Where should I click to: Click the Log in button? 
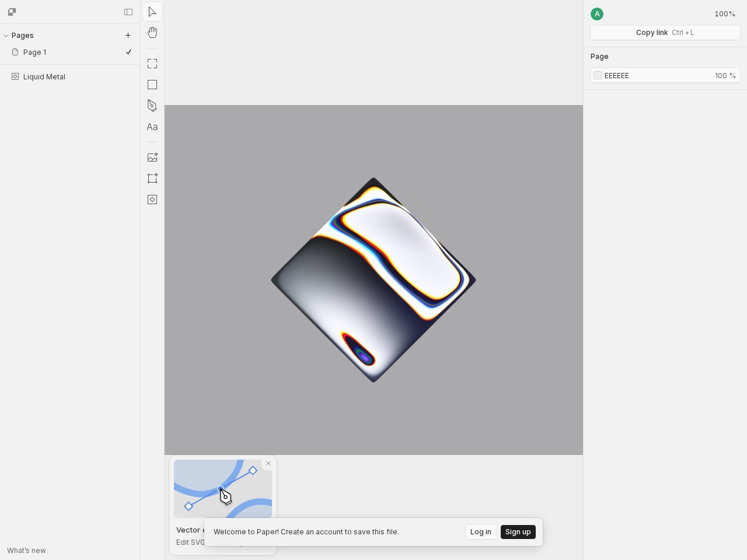click(x=481, y=532)
